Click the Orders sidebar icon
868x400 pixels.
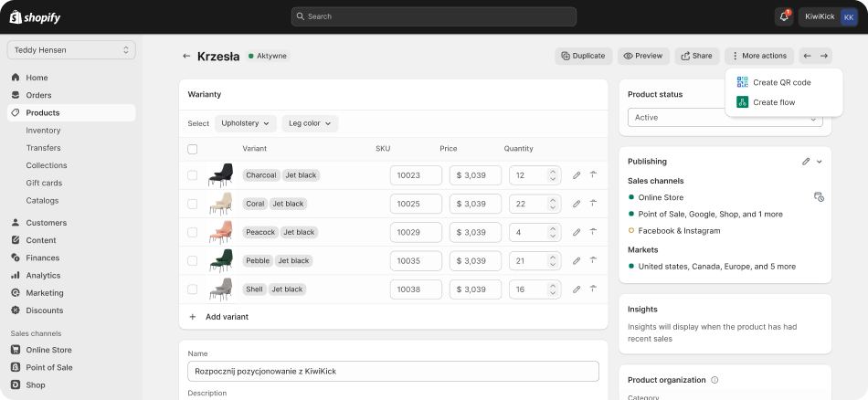tap(16, 95)
